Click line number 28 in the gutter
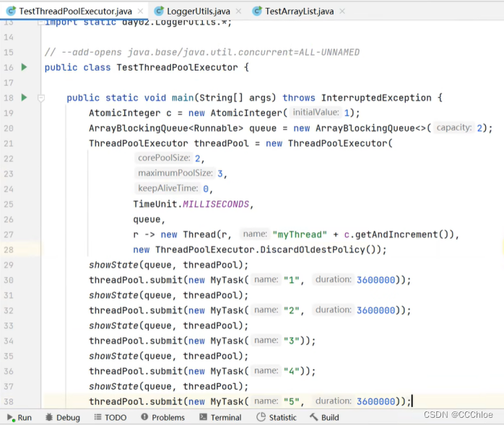Screen dimensions: 504x425 click(9, 250)
